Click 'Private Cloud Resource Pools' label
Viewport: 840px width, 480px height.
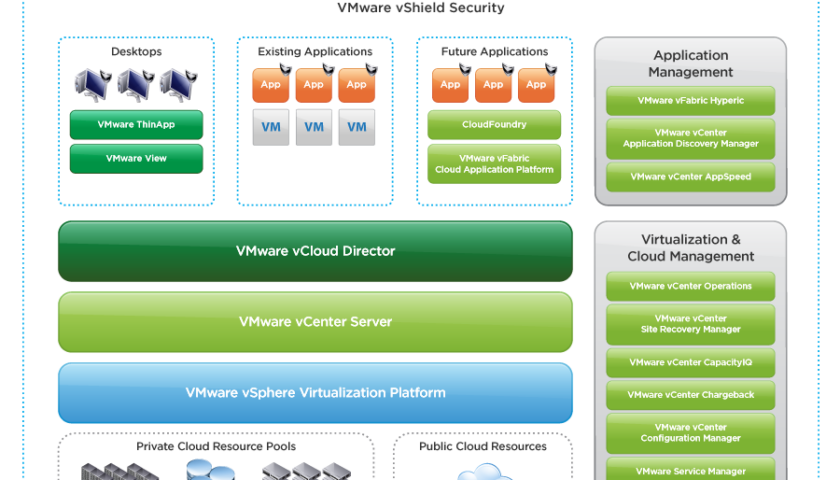click(216, 446)
